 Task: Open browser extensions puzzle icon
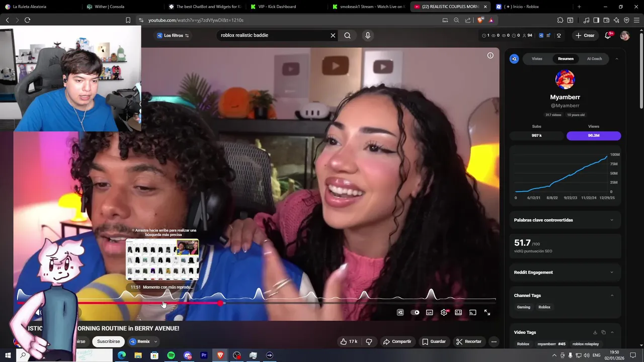point(560,20)
